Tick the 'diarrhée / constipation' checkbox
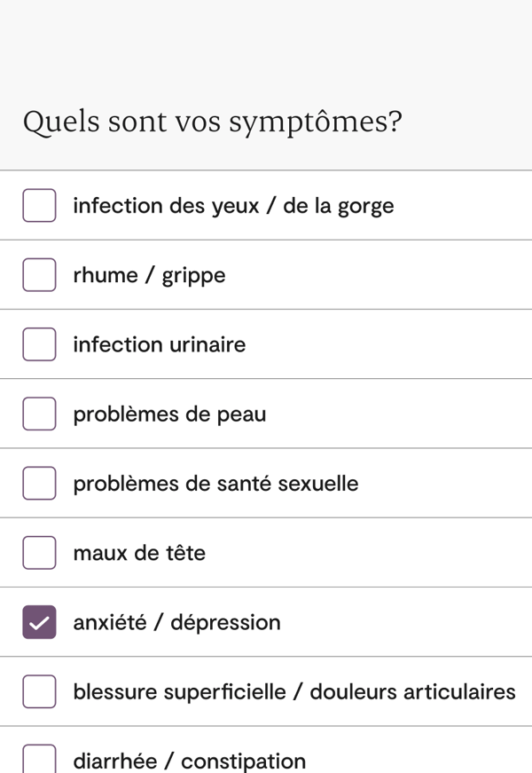The image size is (532, 773). coord(39,760)
